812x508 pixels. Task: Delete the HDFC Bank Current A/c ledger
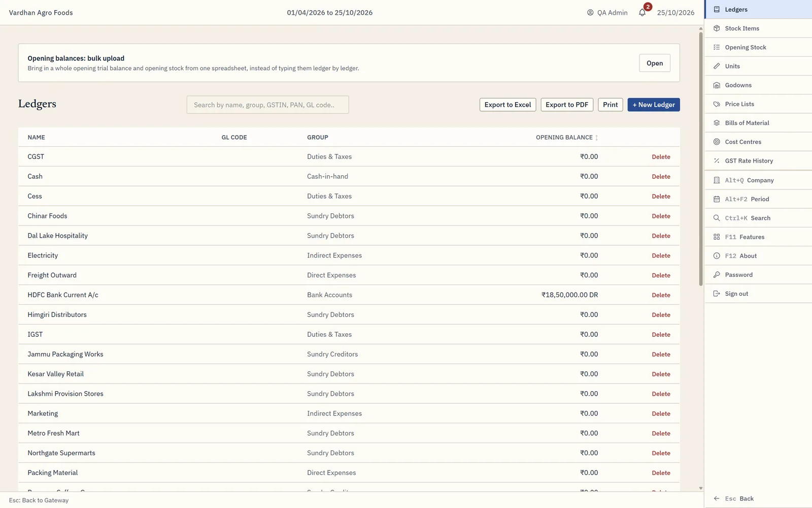(661, 295)
